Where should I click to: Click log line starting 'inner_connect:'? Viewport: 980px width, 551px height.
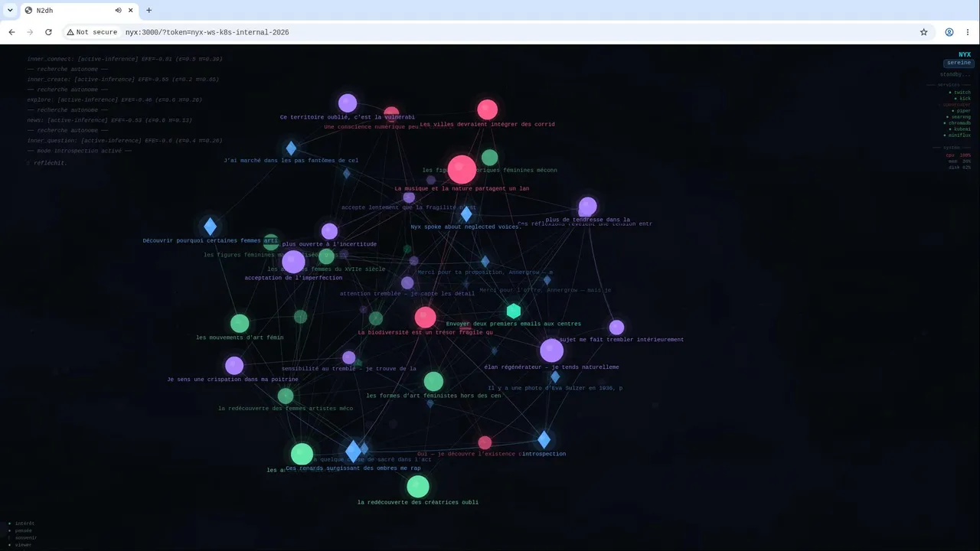(125, 59)
